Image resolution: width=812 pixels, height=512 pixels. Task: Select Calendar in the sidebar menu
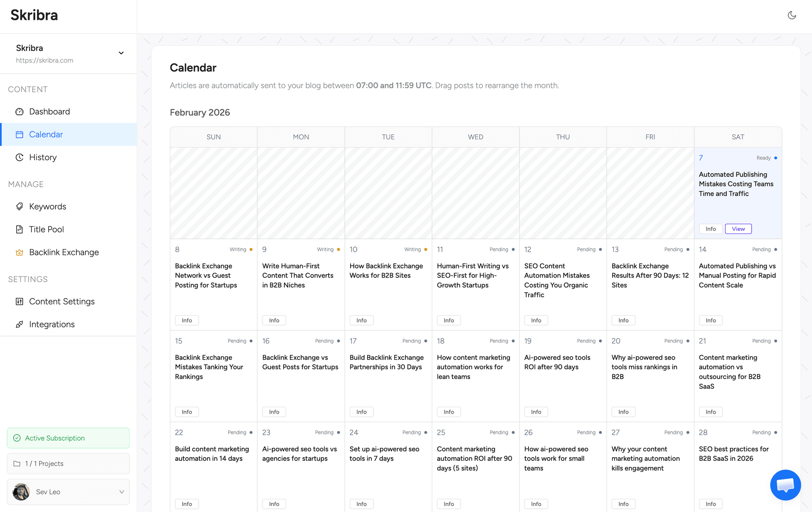(x=46, y=134)
